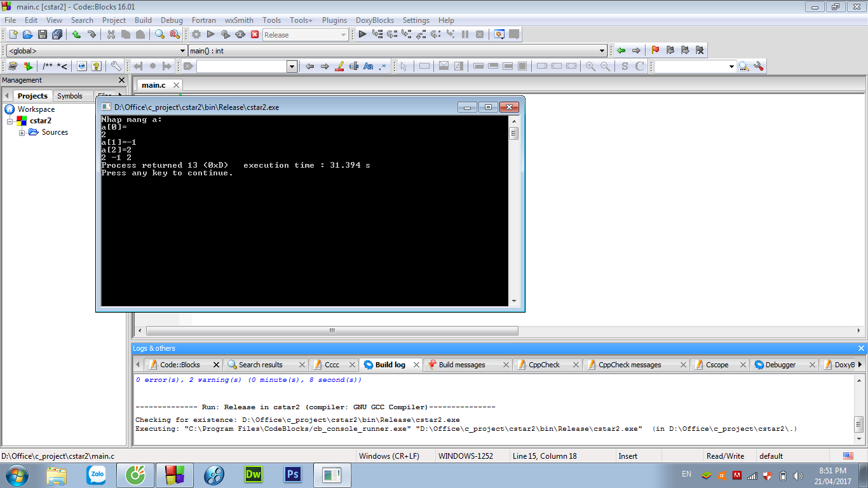This screenshot has width=868, height=488.
Task: Click the Save all files icon
Action: tap(57, 34)
